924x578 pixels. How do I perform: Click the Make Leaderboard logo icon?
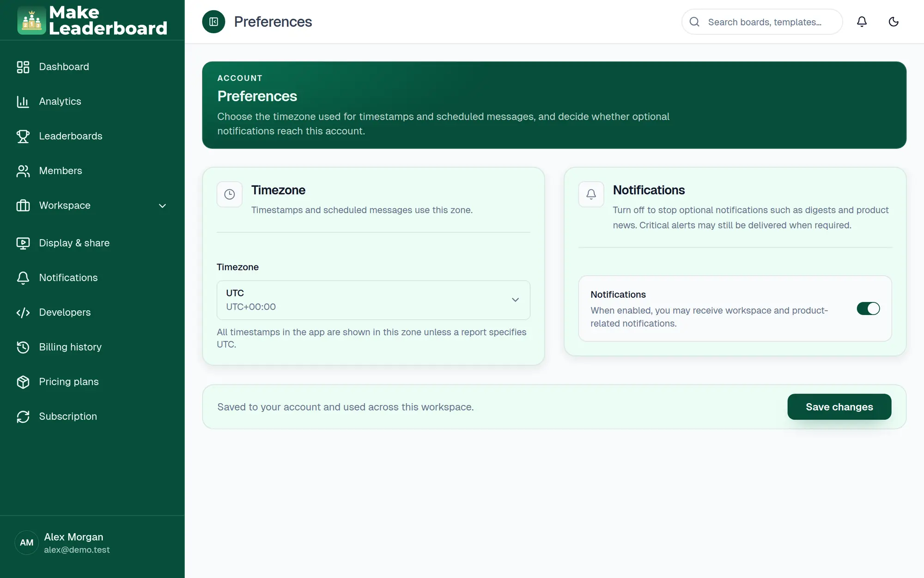tap(31, 20)
